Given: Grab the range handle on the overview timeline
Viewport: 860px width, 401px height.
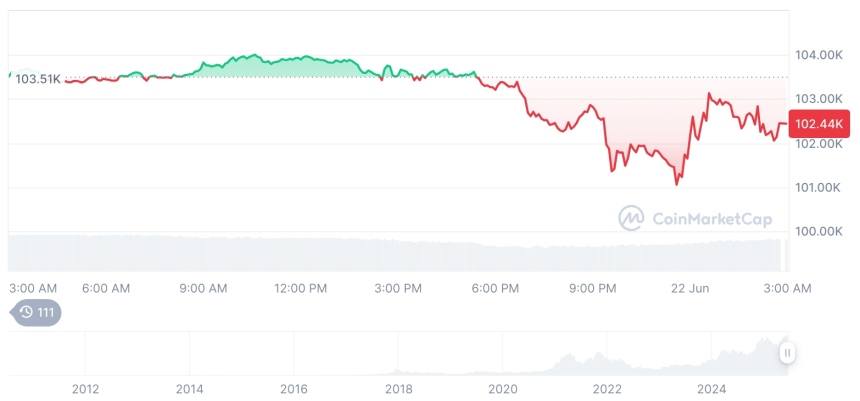Looking at the screenshot, I should pos(788,353).
